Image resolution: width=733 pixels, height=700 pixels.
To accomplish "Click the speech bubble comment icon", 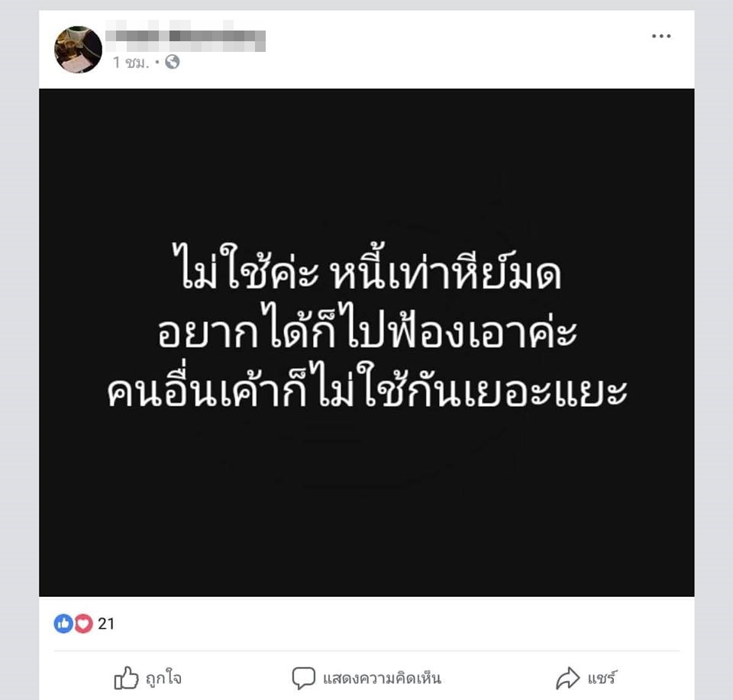I will click(x=303, y=678).
